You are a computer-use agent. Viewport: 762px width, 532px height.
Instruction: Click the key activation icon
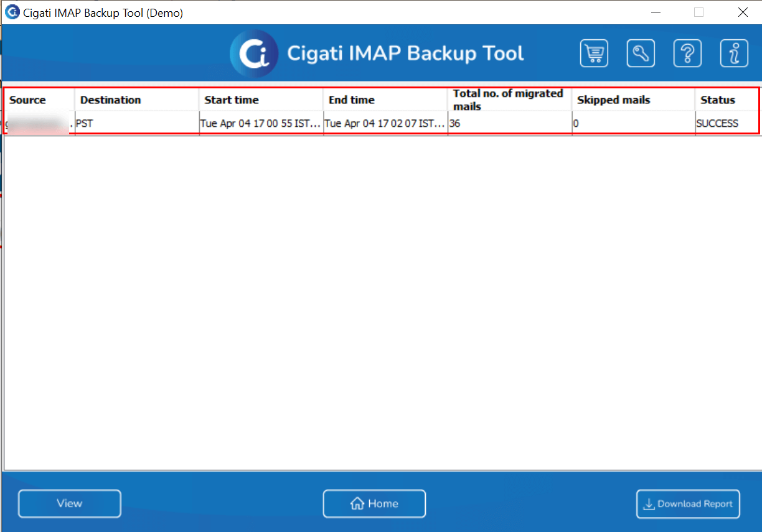641,54
